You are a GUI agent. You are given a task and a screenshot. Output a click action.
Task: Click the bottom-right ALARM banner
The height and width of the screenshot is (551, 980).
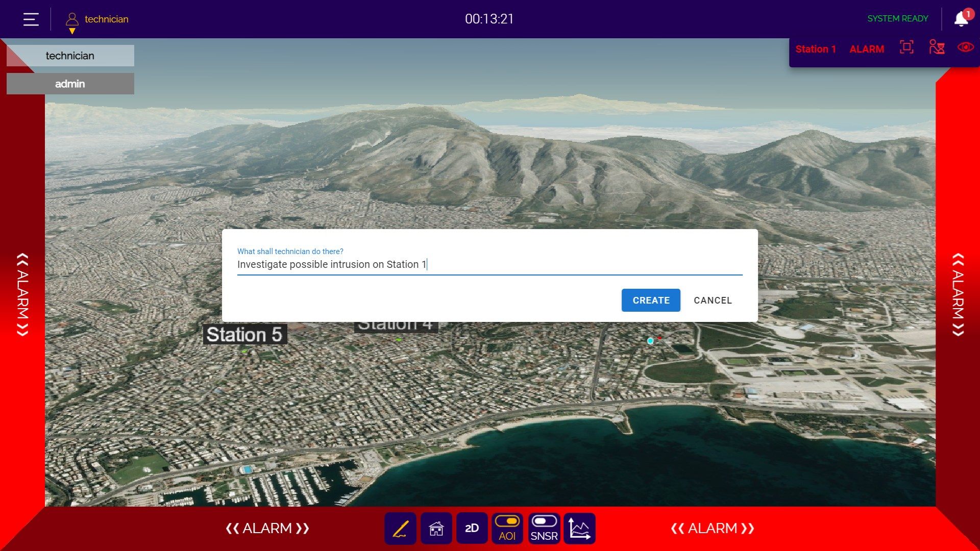tap(713, 529)
